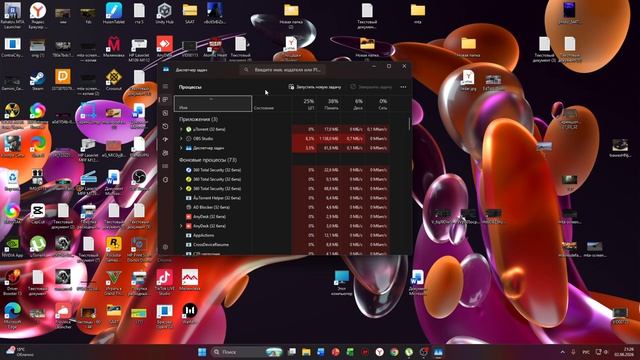Select the AppActions process row
Image resolution: width=640 pixels, height=360 pixels.
pos(282,235)
